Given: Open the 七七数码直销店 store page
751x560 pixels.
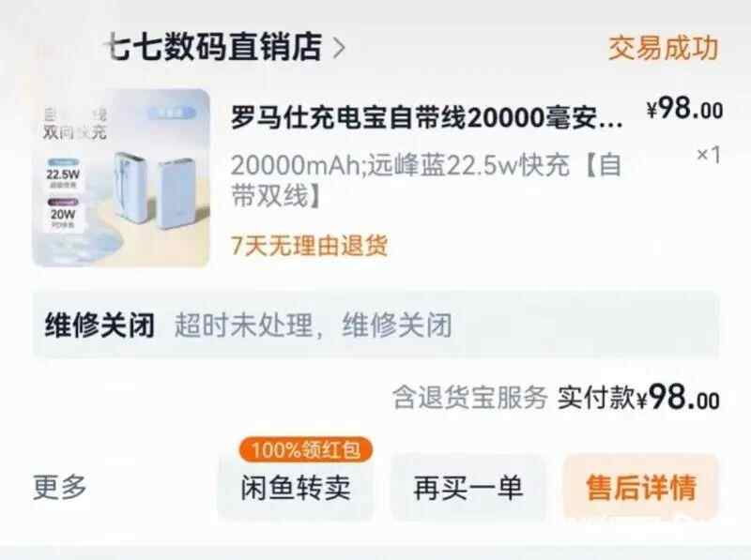Looking at the screenshot, I should point(213,47).
